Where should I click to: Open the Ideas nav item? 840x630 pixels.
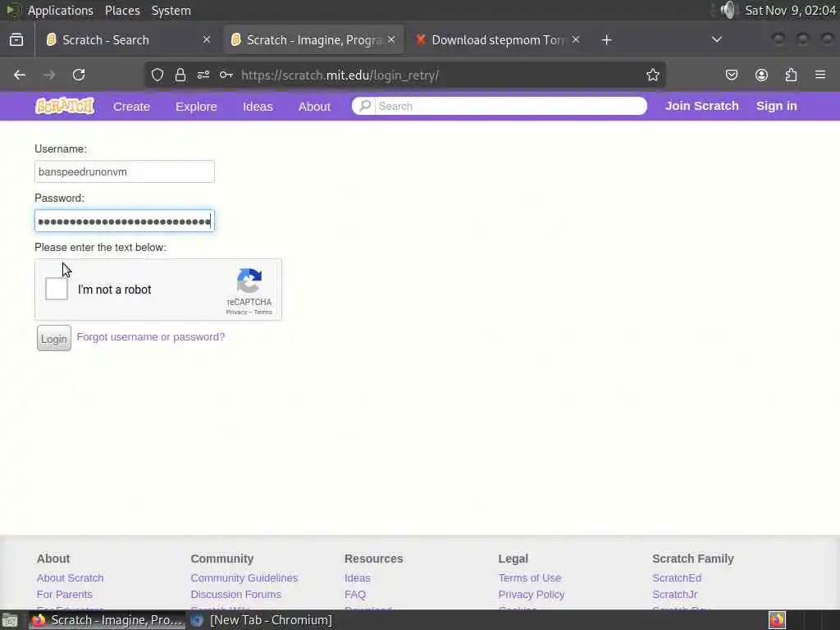tap(258, 107)
